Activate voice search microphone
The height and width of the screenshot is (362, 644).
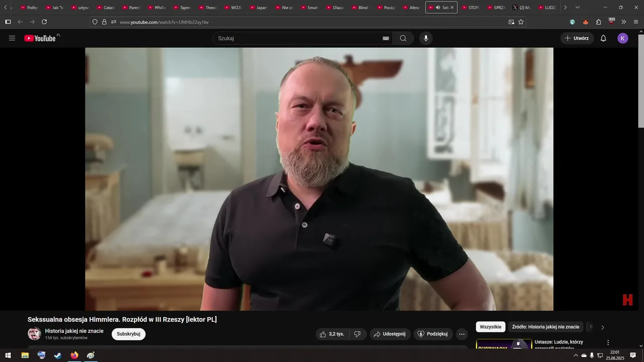(426, 38)
